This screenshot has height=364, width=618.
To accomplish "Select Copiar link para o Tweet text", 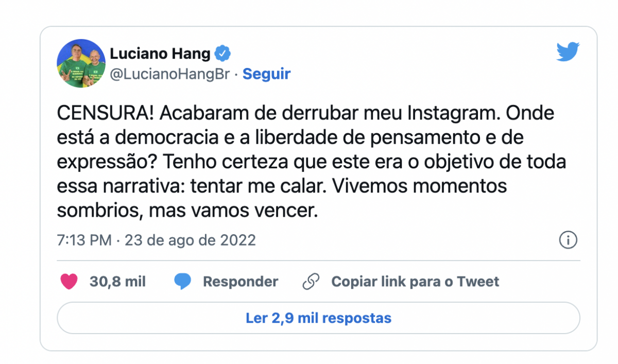I will [415, 282].
